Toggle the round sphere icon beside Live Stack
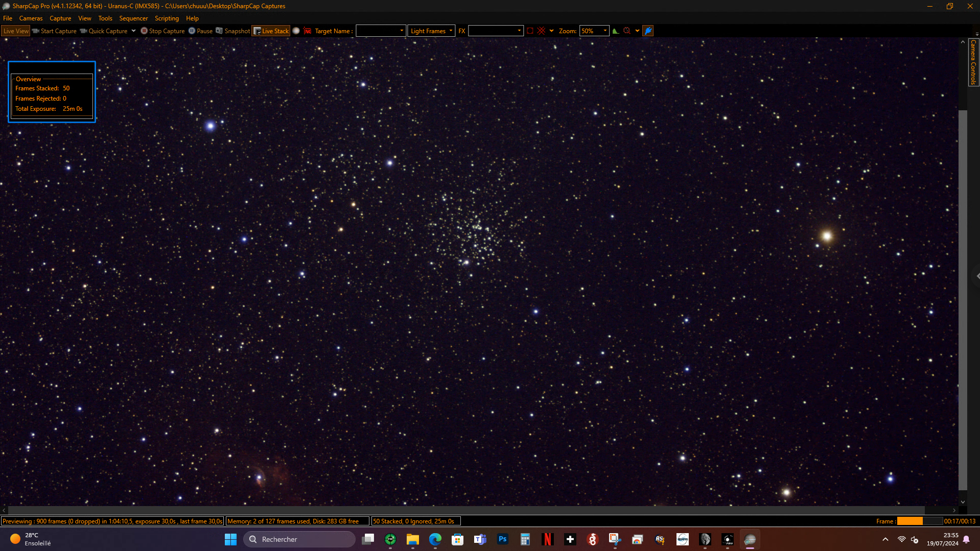 pyautogui.click(x=296, y=31)
